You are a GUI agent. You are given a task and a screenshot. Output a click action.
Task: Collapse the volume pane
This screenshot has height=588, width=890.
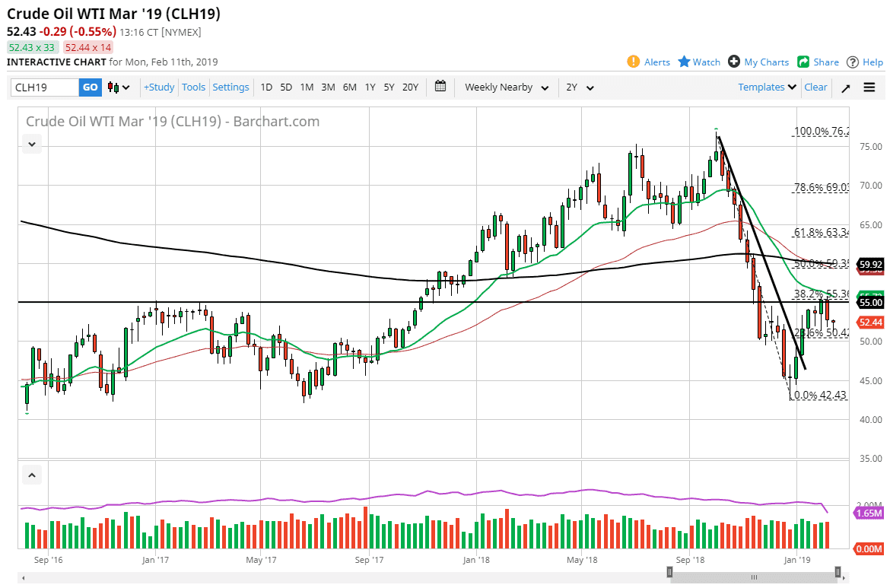(33, 476)
